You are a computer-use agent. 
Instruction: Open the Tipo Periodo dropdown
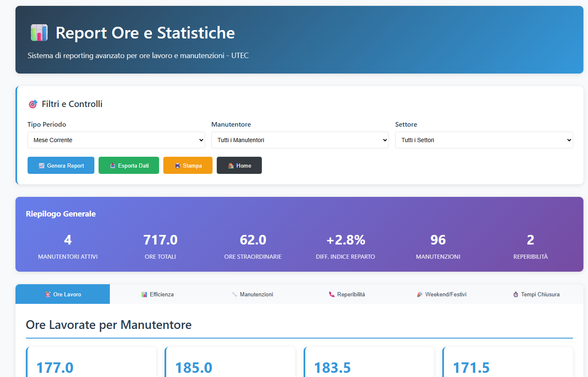point(116,140)
